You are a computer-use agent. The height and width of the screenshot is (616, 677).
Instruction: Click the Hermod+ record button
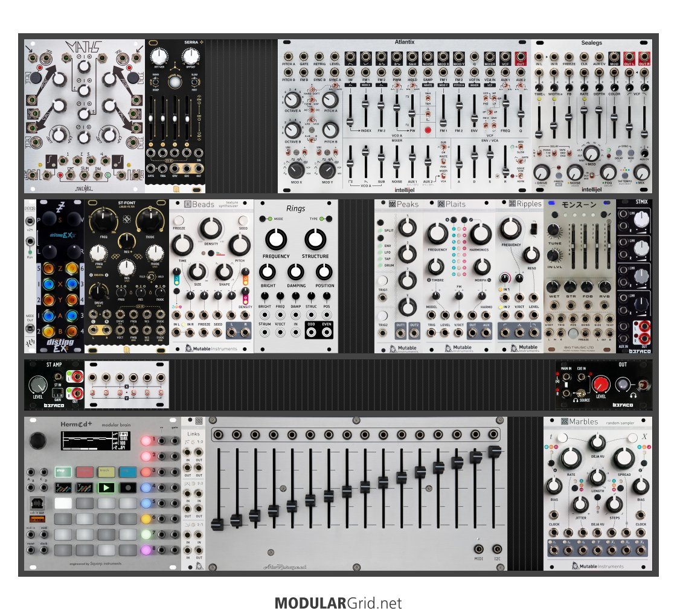[128, 488]
